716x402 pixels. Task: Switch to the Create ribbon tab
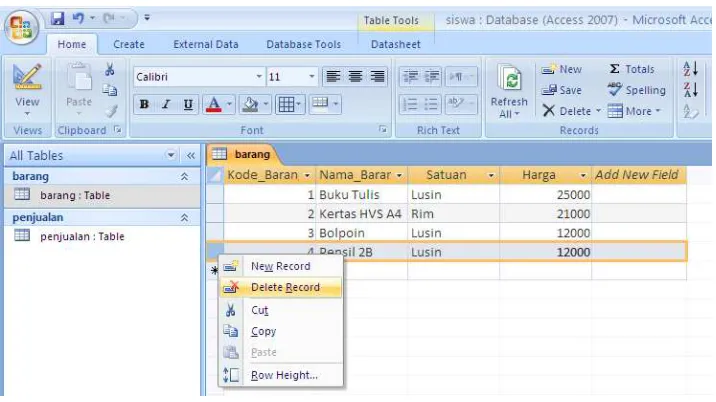click(129, 44)
